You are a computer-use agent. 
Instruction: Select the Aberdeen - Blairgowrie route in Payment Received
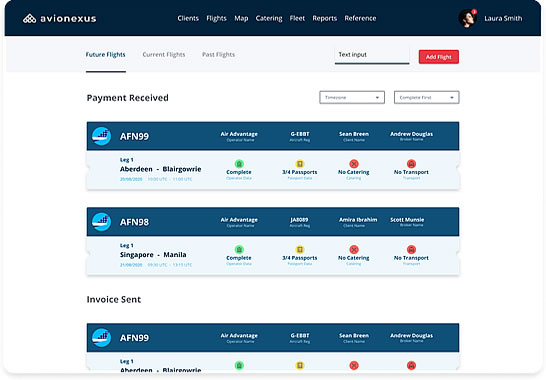click(161, 169)
